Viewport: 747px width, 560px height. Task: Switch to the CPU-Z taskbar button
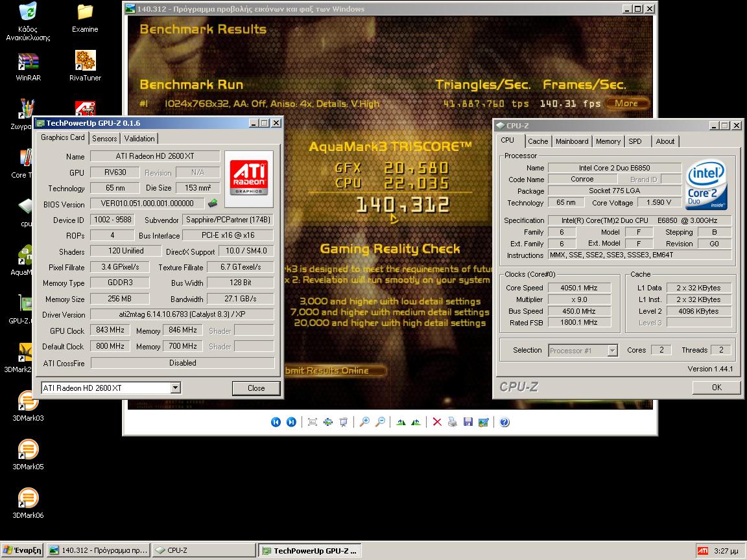tap(204, 550)
